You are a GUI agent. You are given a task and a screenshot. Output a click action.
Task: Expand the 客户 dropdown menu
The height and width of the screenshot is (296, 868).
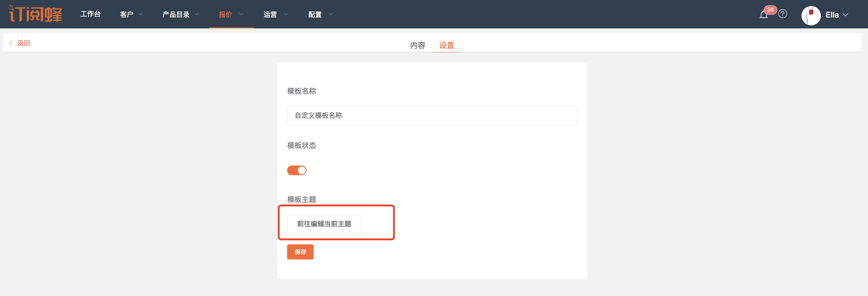coord(131,14)
